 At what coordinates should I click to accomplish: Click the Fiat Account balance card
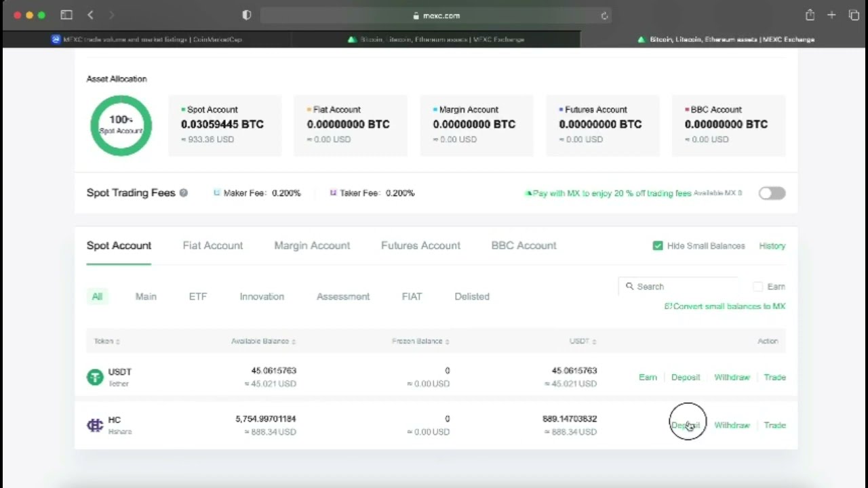[351, 125]
